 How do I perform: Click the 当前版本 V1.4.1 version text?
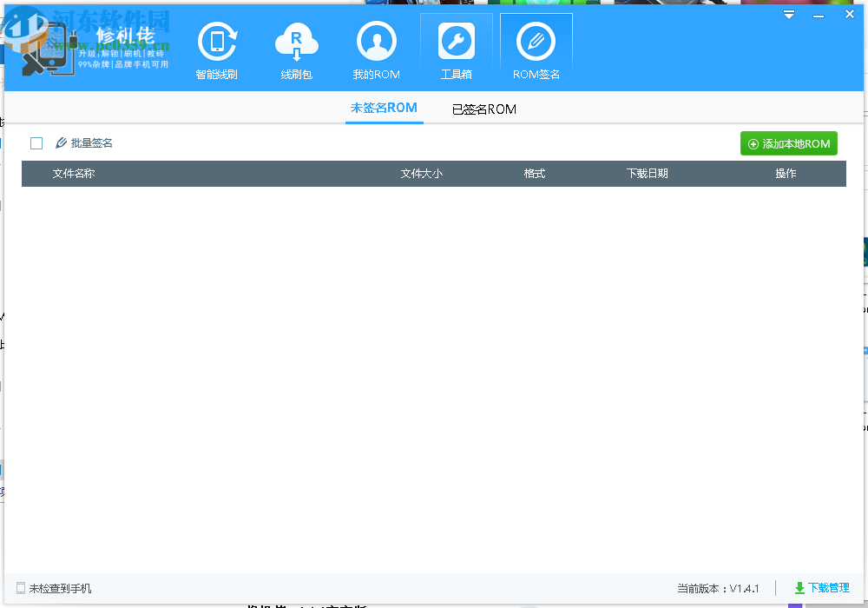pyautogui.click(x=718, y=589)
